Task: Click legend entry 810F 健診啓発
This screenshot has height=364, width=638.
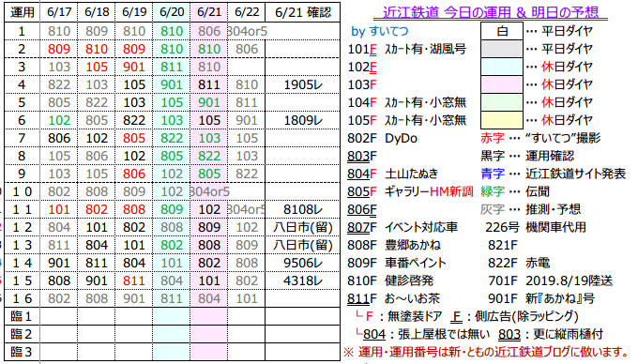Action: 390,281
